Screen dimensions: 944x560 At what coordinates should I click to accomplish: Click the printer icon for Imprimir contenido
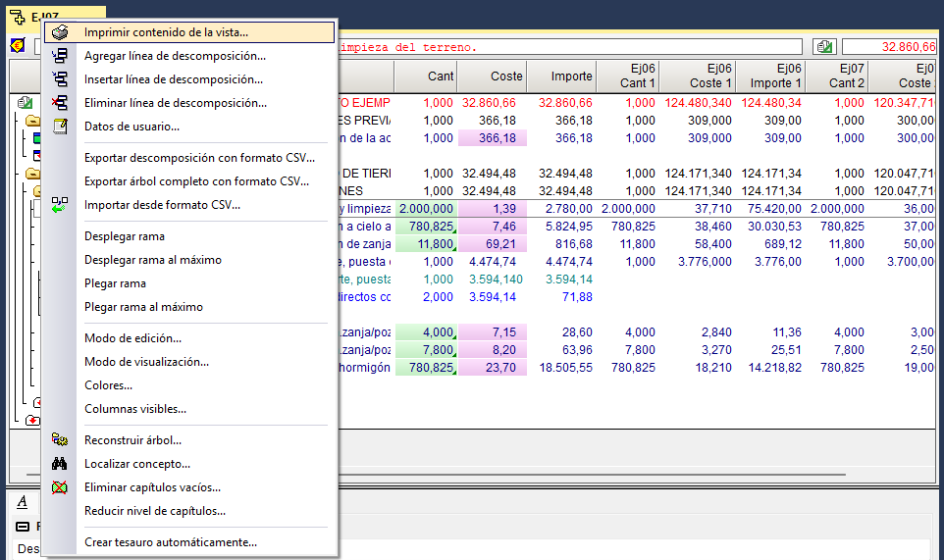pyautogui.click(x=60, y=32)
